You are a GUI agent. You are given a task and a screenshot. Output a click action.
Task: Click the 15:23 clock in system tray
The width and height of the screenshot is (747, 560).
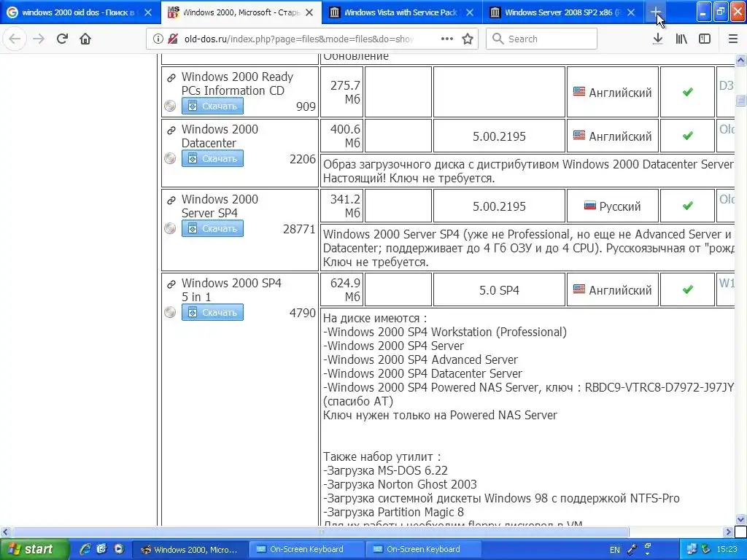[727, 550]
